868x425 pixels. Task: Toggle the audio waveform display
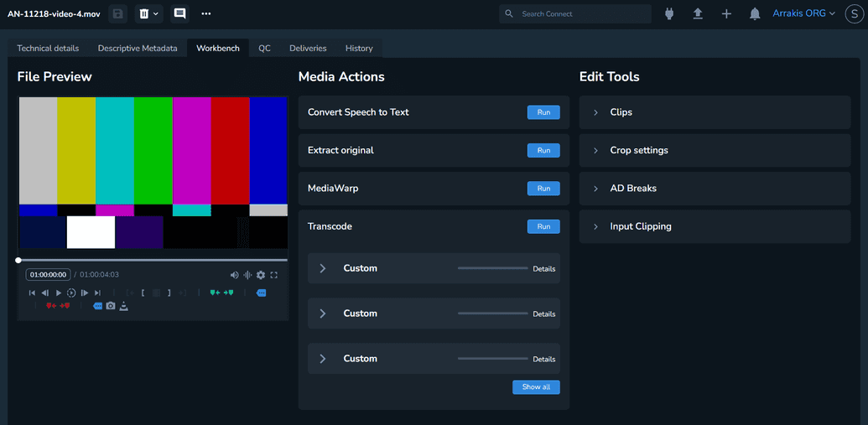pyautogui.click(x=247, y=275)
